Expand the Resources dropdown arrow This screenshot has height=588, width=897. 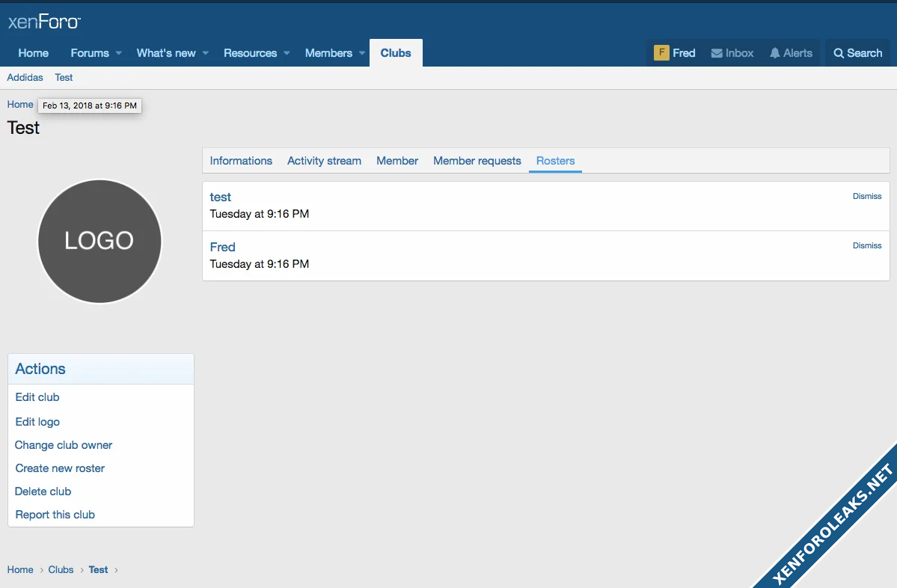(287, 53)
